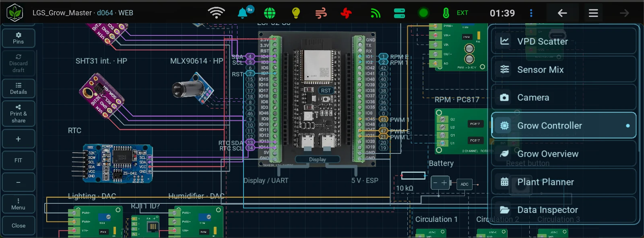644x238 pixels.
Task: Open the blue three-dot options menu
Action: point(531,13)
